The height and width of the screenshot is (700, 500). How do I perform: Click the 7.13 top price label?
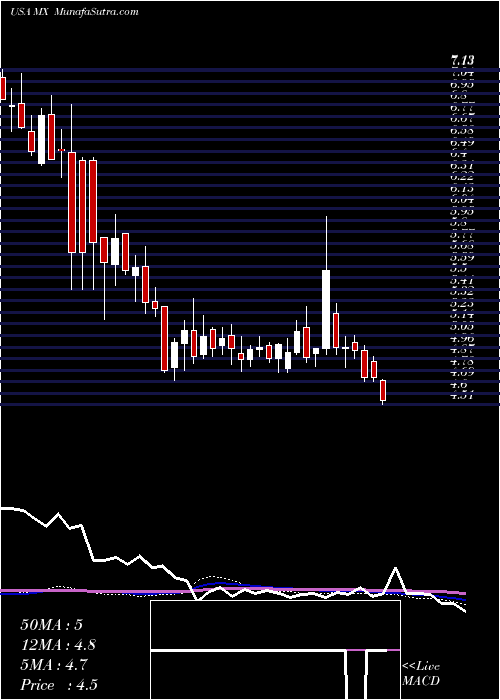coord(462,61)
